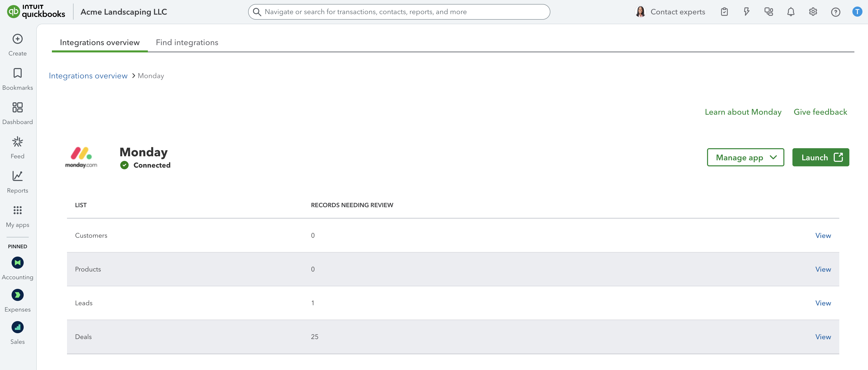Click the lightning bolt icon
868x370 pixels.
pyautogui.click(x=746, y=12)
